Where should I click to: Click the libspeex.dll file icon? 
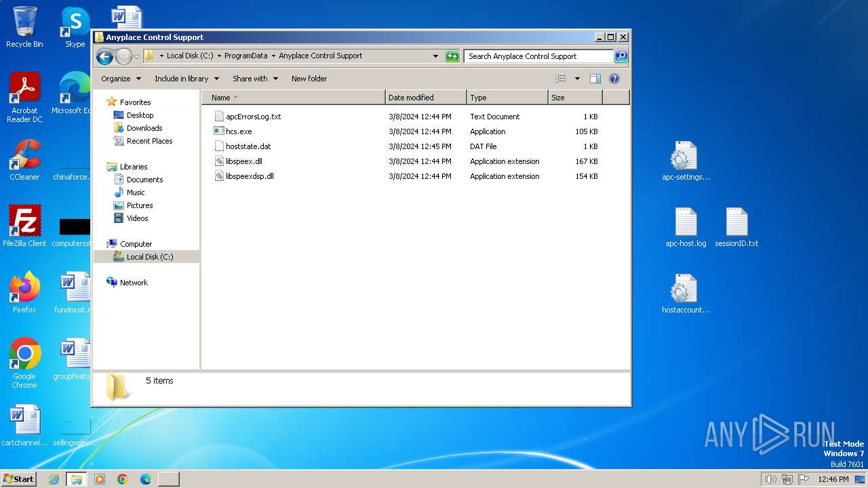click(x=219, y=161)
